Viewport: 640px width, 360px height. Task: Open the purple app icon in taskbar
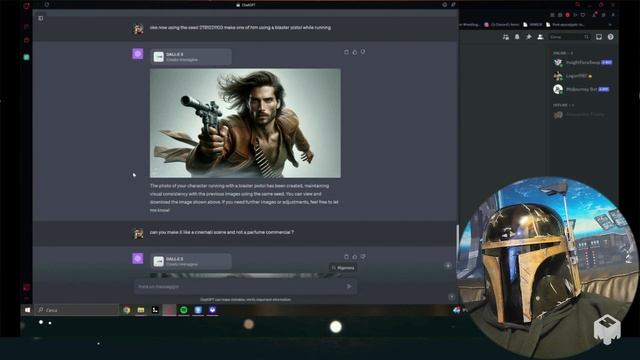pyautogui.click(x=212, y=310)
